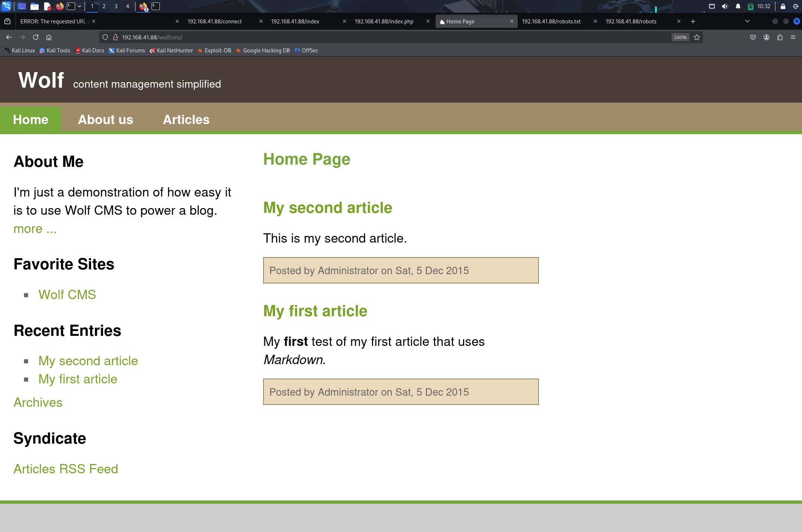Open the Articles navigation menu item
Image resolution: width=802 pixels, height=532 pixels.
(186, 120)
